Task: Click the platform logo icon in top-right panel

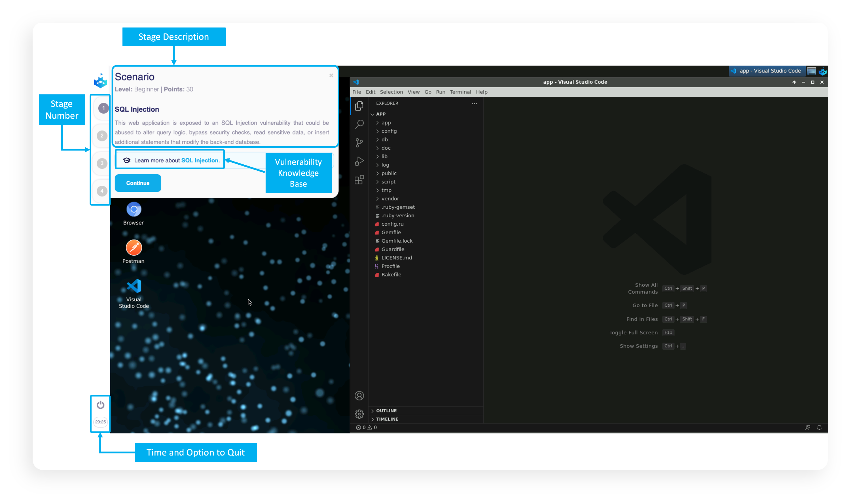Action: coord(822,71)
